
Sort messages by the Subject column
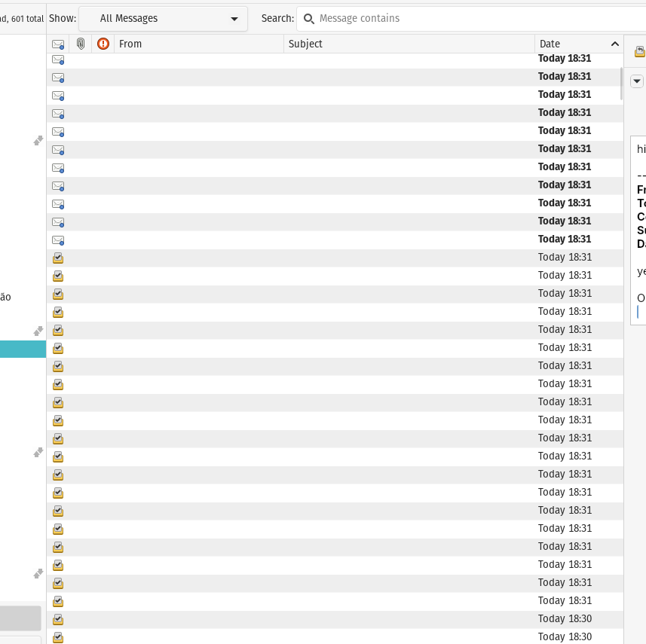409,44
